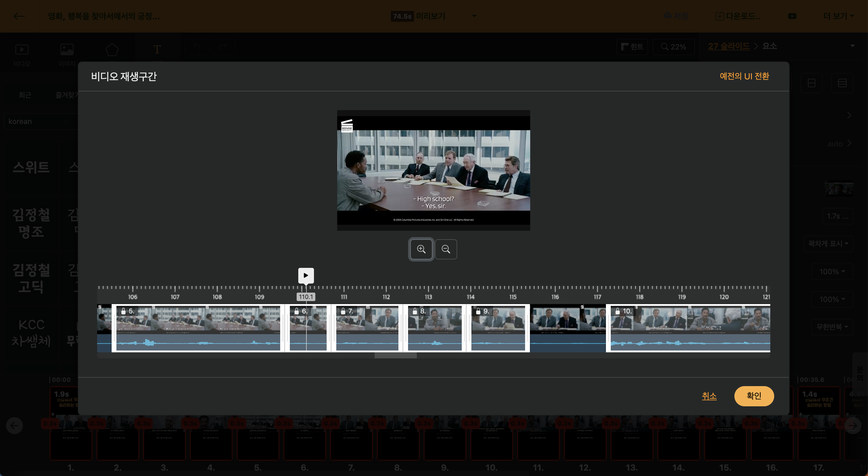Open the 꽉차게 표시 dropdown

(x=828, y=243)
